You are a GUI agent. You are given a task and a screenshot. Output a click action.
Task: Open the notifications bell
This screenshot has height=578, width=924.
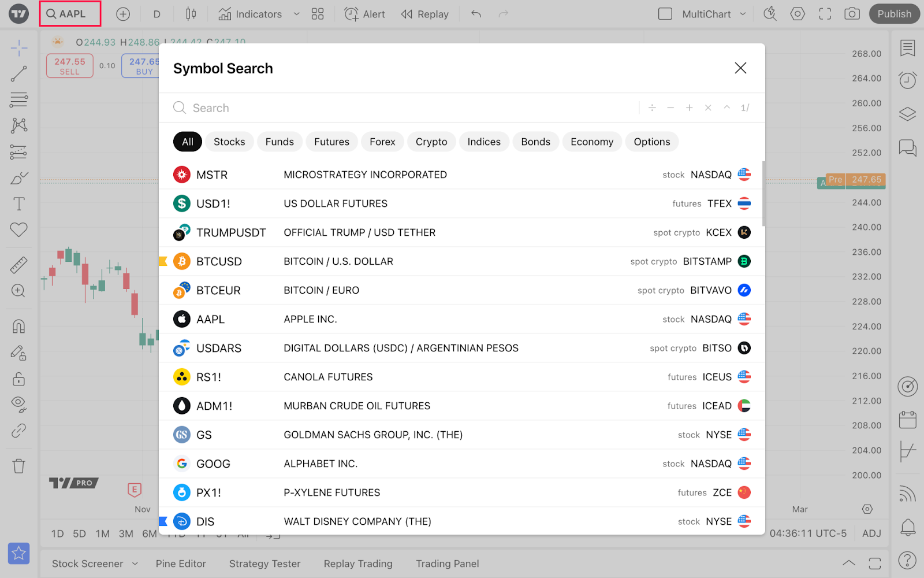tap(908, 527)
